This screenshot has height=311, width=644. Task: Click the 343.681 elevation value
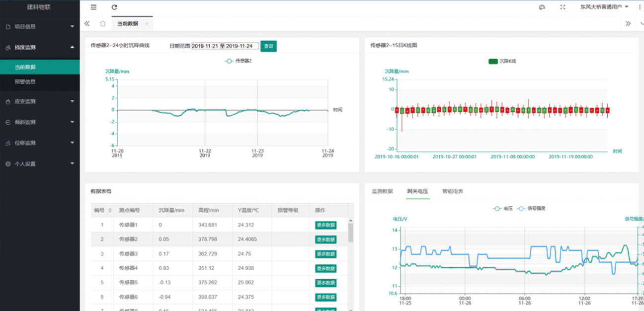pos(208,225)
